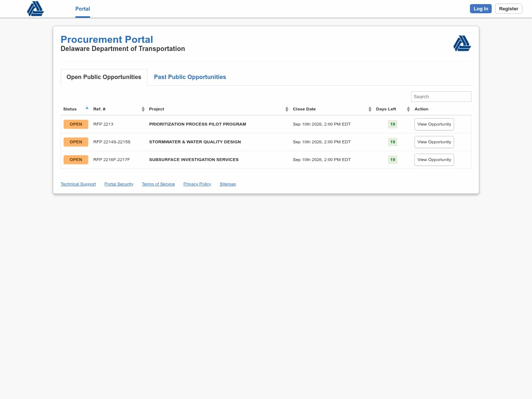Click the Ref. # column header label
The height and width of the screenshot is (399, 532).
[99, 109]
